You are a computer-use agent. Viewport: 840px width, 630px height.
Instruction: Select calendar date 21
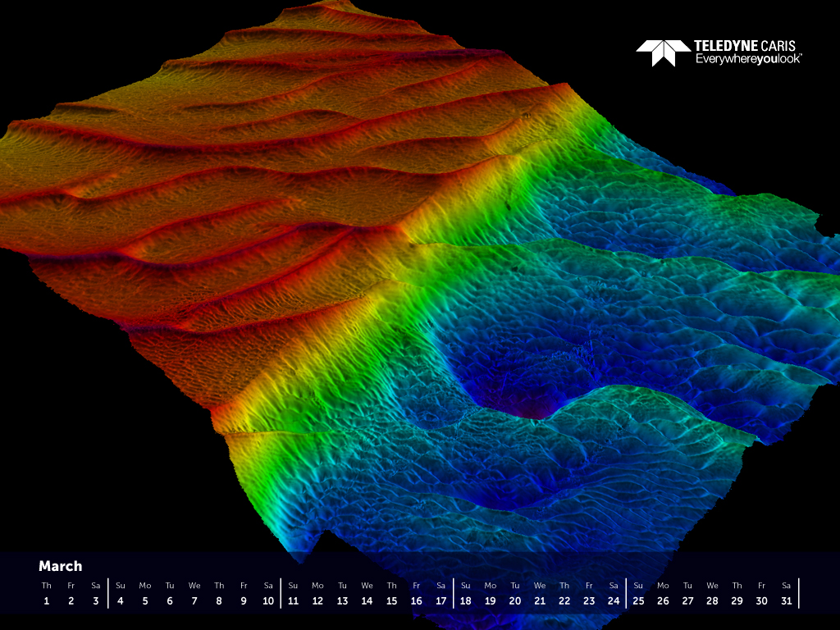click(540, 601)
